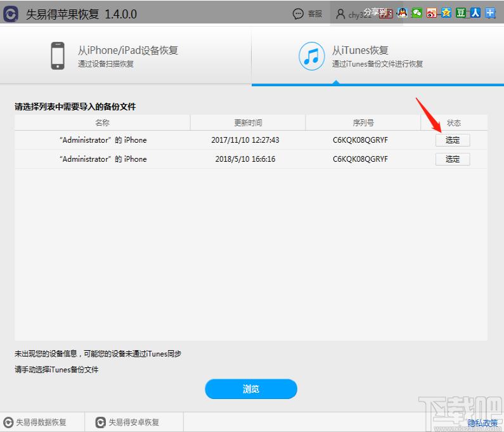Click the 更新时间 column header
Screen dimensions: 504x432
pos(248,122)
